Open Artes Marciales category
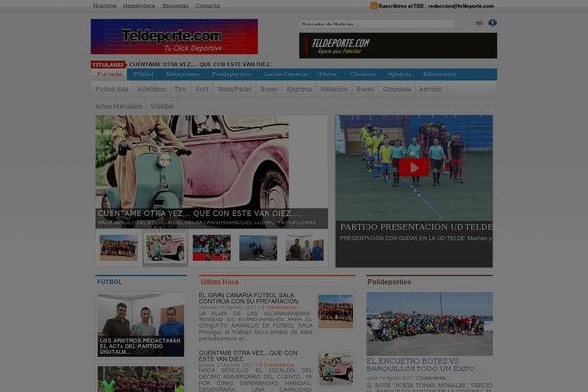588x392 pixels. (119, 106)
